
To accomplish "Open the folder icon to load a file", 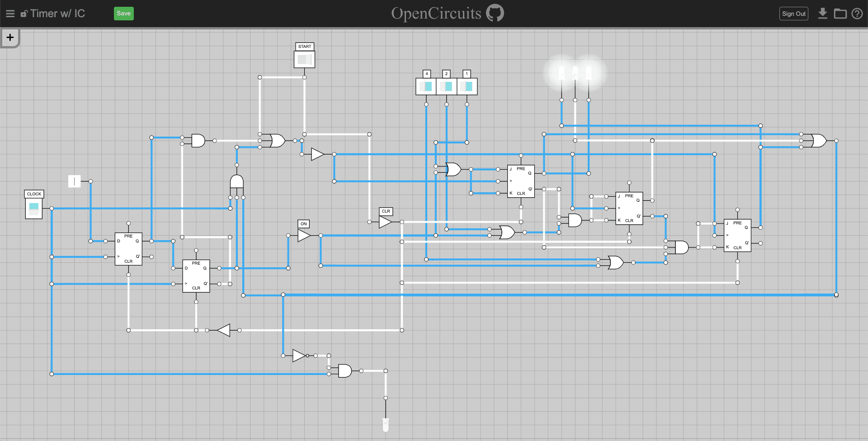I will coord(840,14).
